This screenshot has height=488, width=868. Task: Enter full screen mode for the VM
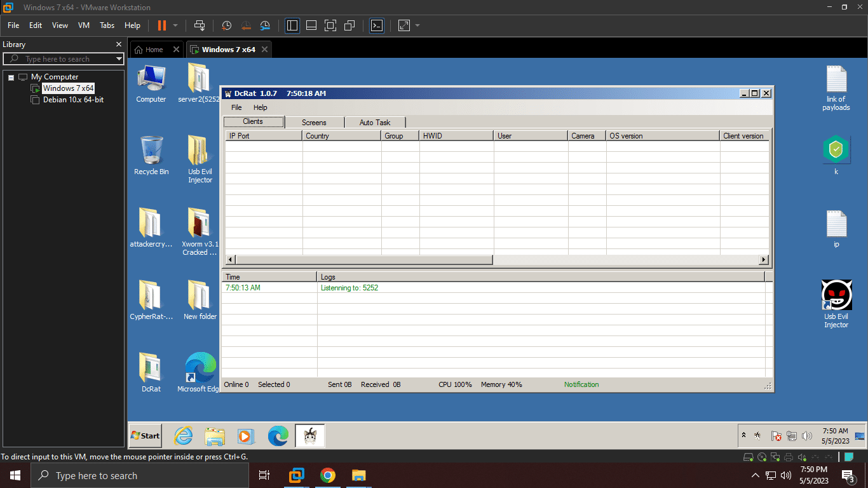pos(330,25)
